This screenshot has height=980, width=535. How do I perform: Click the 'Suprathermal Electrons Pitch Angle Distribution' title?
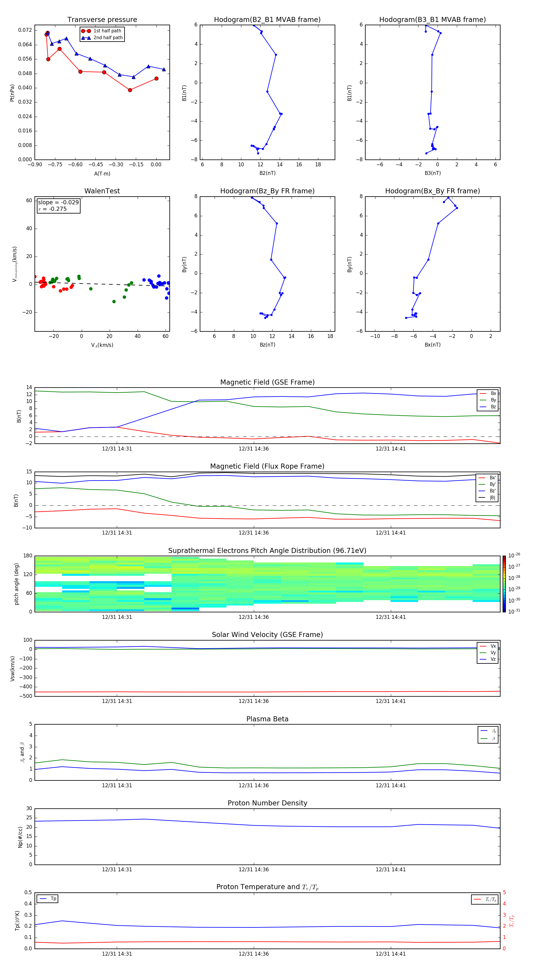[267, 551]
